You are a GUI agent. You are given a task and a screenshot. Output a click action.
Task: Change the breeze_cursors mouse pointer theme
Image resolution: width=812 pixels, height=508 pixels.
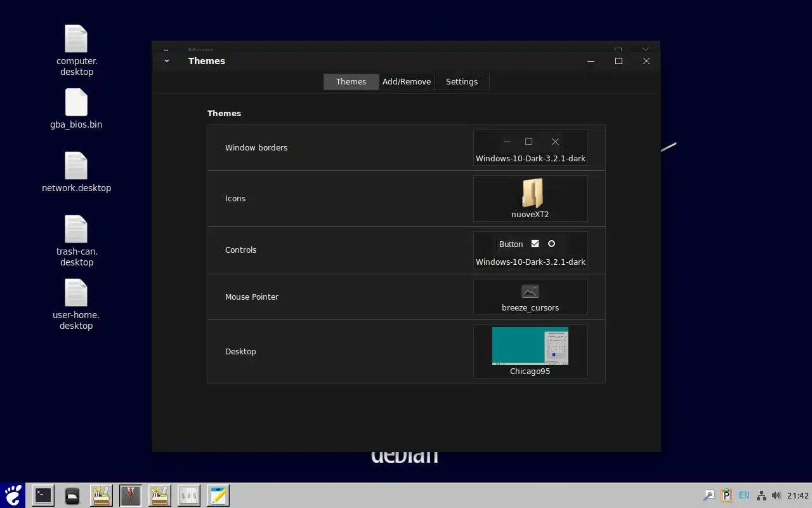pos(530,297)
